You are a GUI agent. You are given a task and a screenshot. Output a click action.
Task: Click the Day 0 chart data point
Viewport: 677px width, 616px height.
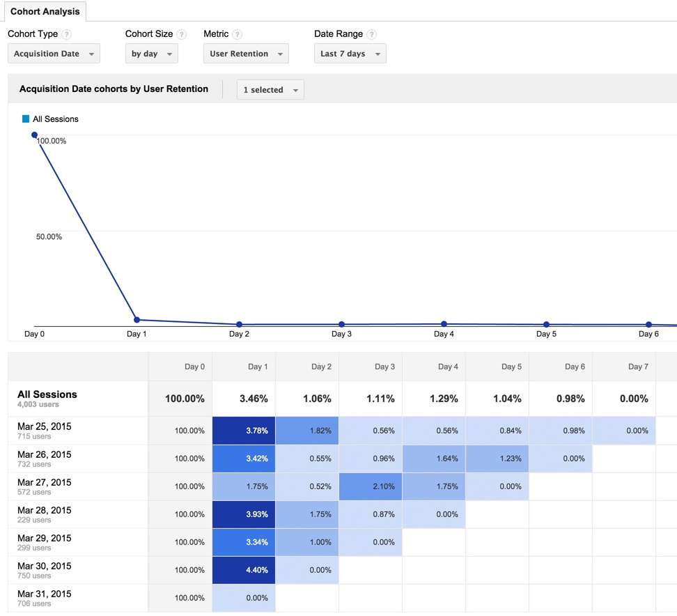click(x=34, y=135)
